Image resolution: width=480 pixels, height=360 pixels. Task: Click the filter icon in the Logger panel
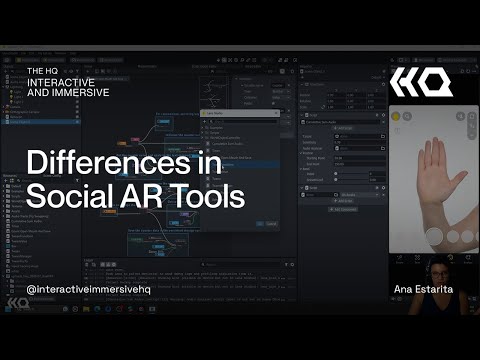click(286, 265)
